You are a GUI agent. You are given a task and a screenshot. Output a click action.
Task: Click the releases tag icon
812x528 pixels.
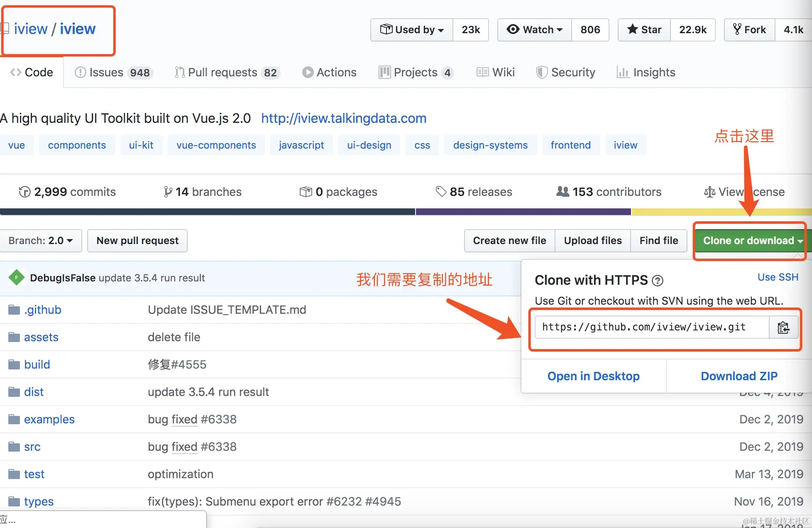click(x=441, y=191)
